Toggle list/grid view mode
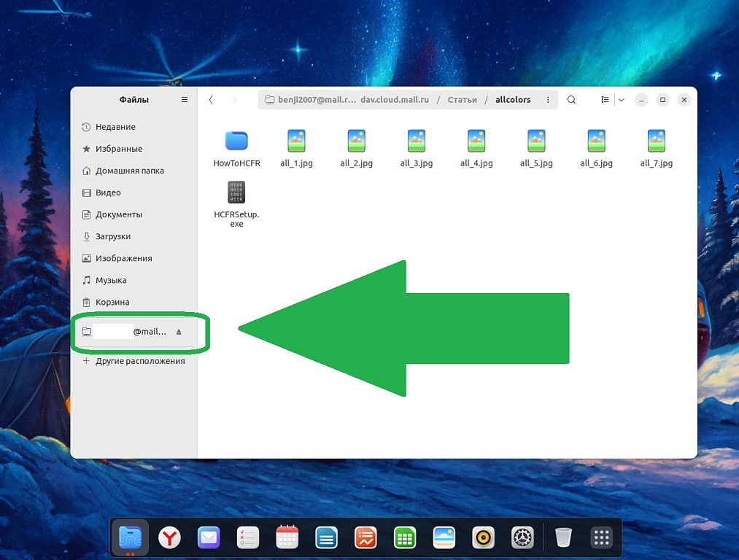Image resolution: width=739 pixels, height=560 pixels. coord(605,100)
